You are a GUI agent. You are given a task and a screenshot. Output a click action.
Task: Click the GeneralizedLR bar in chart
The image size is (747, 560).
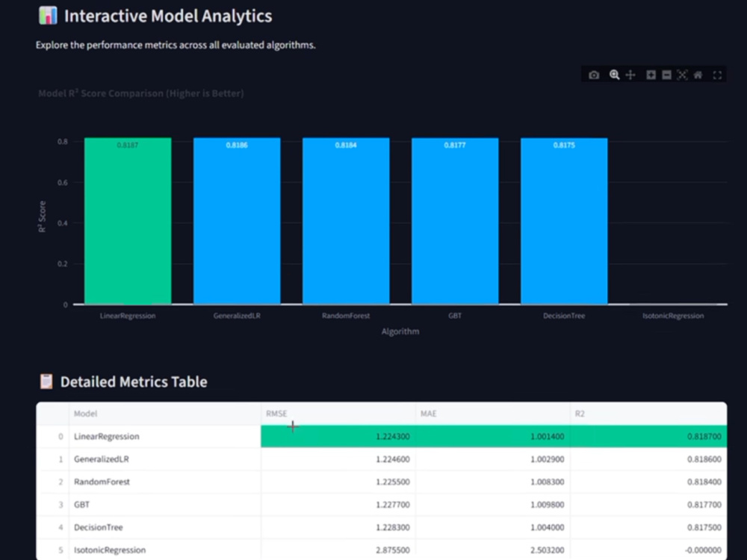click(237, 221)
